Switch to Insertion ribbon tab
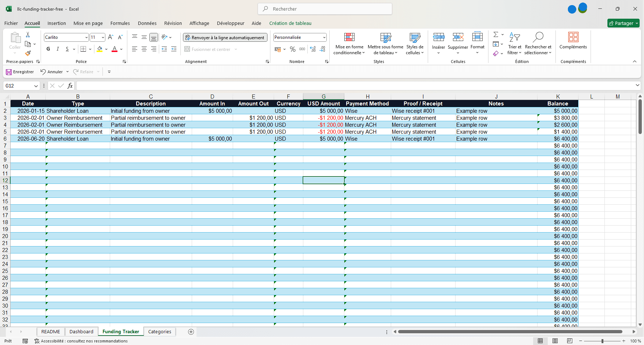The image size is (644, 345). [57, 23]
